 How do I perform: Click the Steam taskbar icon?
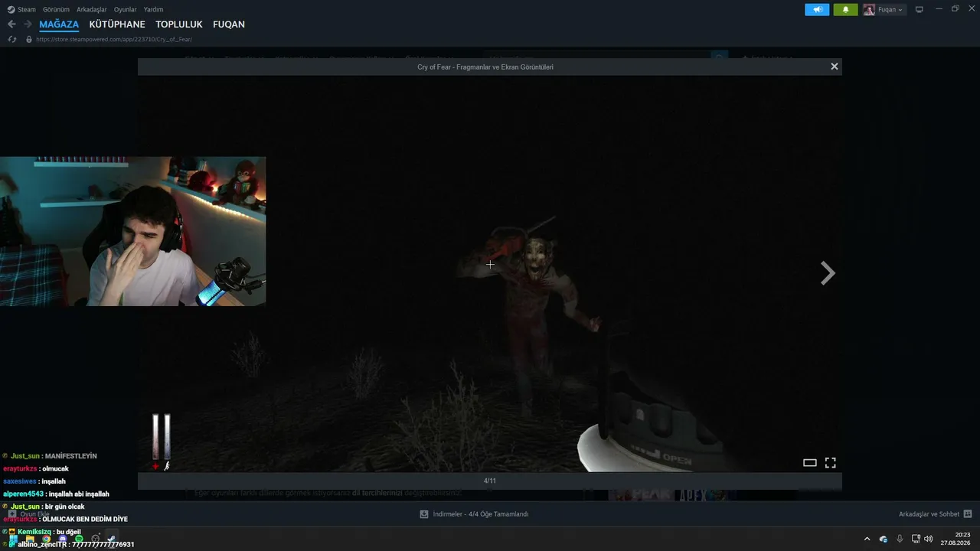tap(112, 539)
